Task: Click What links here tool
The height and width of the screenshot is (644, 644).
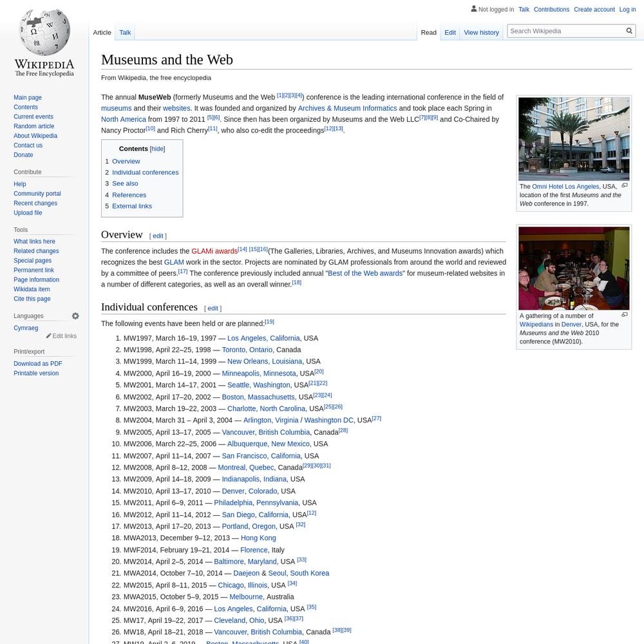Action: [x=34, y=241]
